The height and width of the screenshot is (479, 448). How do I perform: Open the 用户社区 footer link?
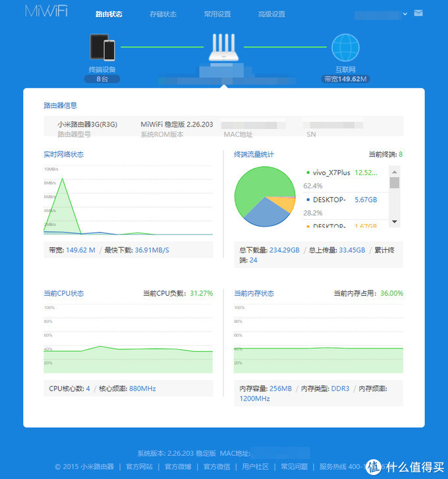[256, 466]
